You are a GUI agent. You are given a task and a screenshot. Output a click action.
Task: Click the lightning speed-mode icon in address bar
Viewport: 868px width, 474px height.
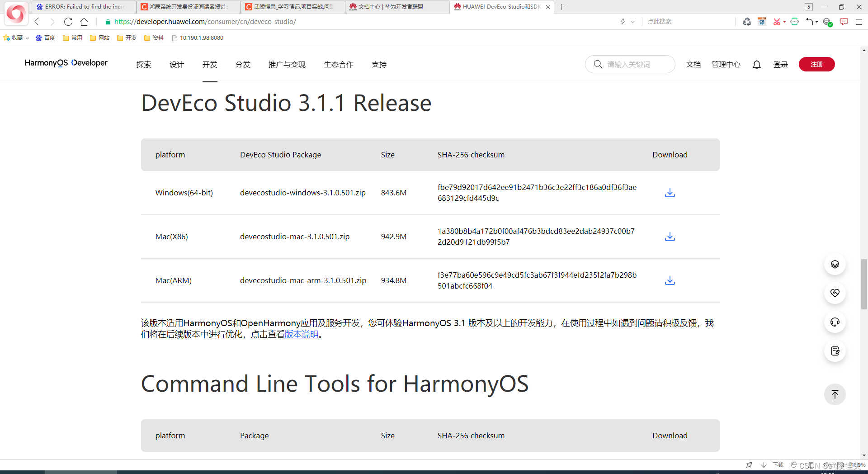tap(623, 22)
